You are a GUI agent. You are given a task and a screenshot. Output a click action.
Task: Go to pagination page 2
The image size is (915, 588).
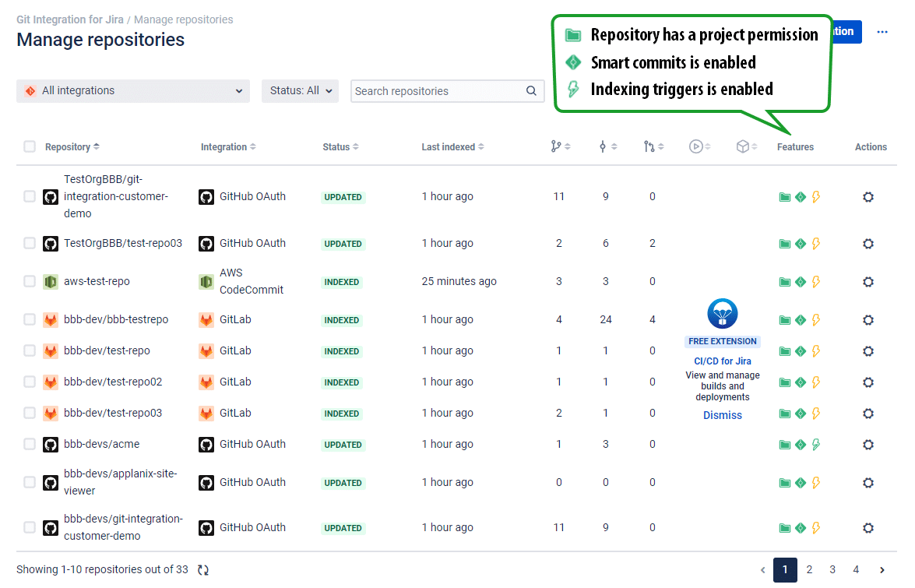(809, 570)
